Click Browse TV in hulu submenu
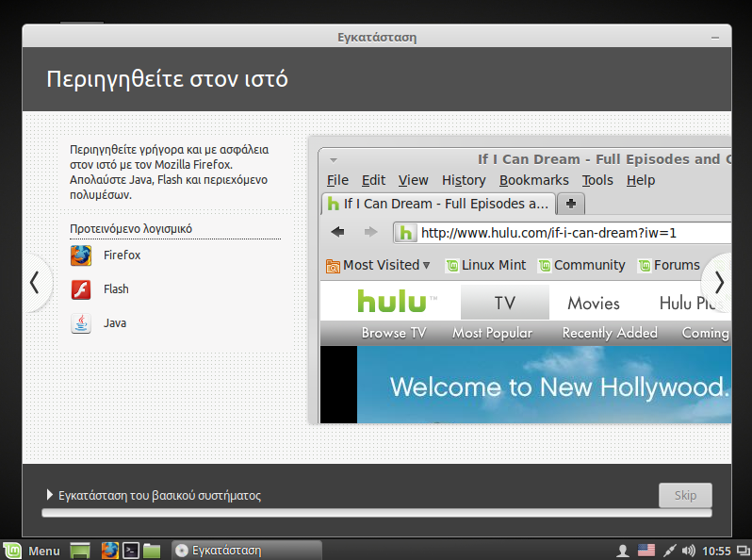 (394, 333)
